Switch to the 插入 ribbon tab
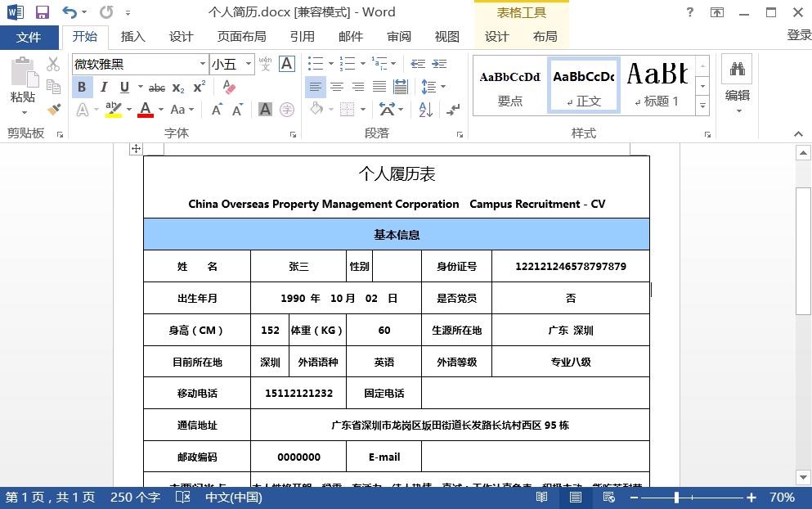The image size is (812, 509). 132,36
